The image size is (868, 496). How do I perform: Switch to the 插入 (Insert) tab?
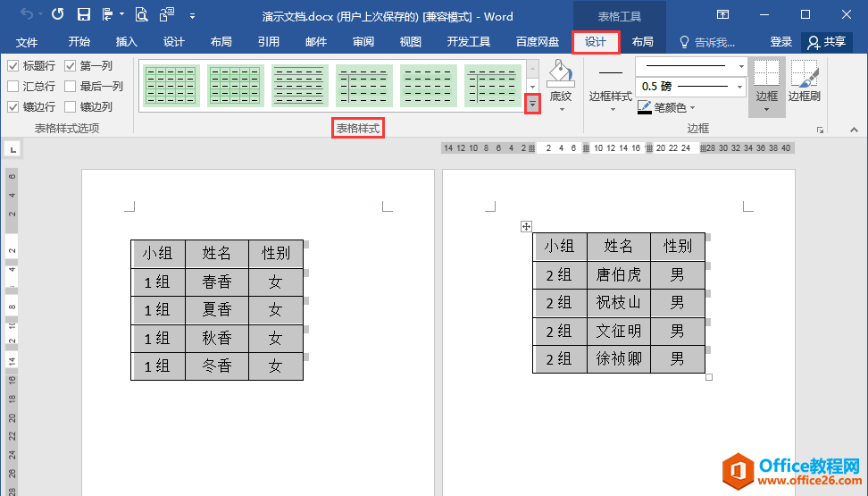126,42
